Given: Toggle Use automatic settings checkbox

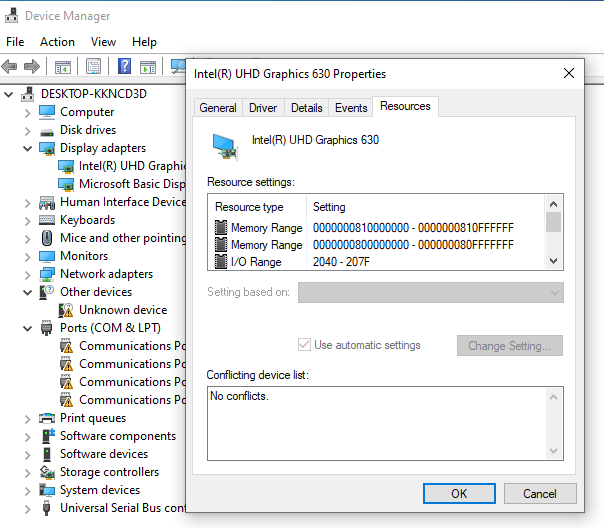Looking at the screenshot, I should click(304, 345).
